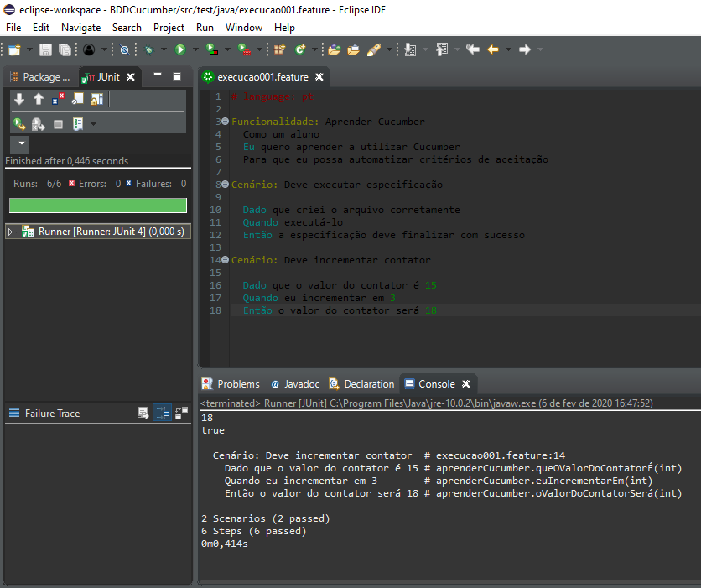Select the JUnit view tab
The width and height of the screenshot is (701, 588).
click(x=110, y=77)
